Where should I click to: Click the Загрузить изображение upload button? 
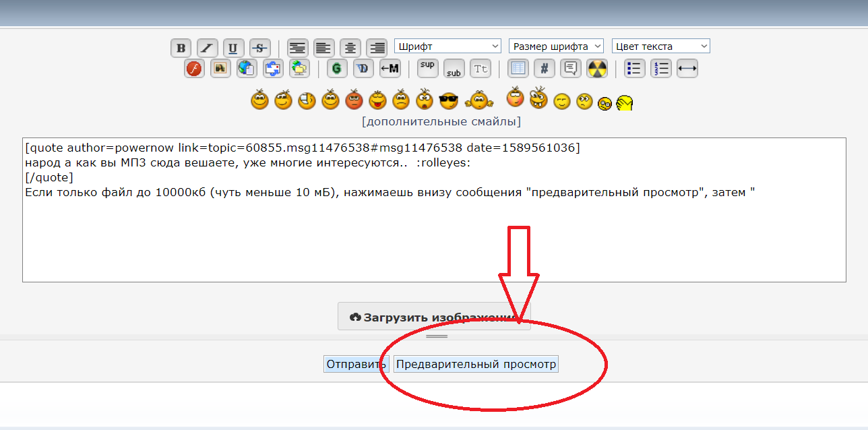click(434, 316)
